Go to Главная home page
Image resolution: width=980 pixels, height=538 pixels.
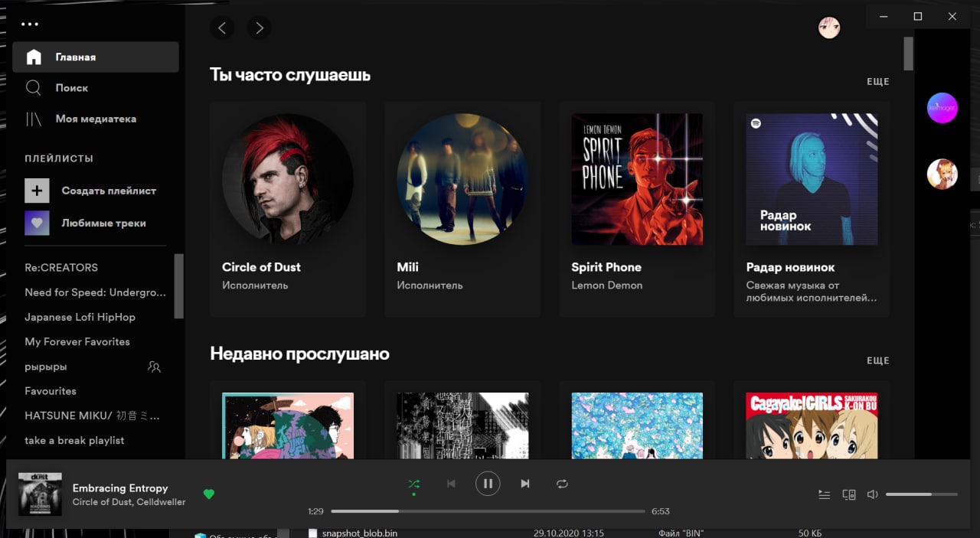tap(96, 57)
